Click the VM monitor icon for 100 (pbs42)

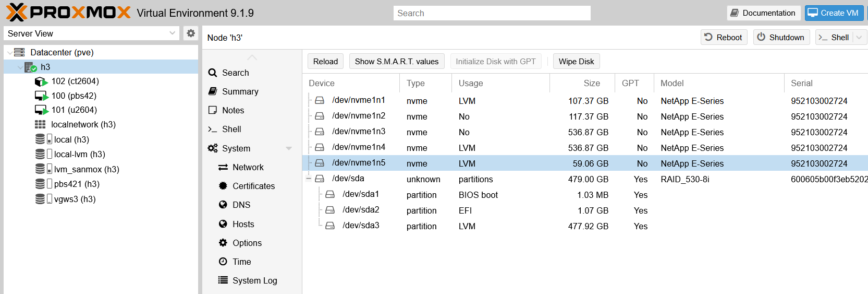pos(41,96)
